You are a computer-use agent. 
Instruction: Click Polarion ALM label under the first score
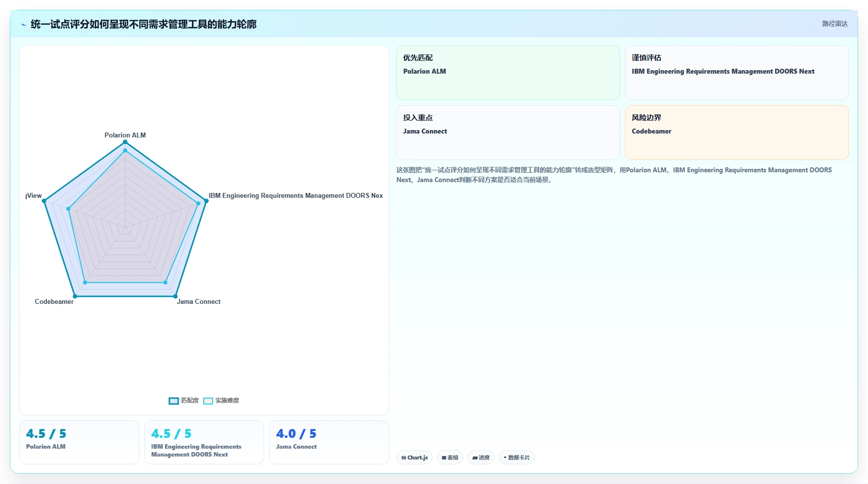point(46,447)
